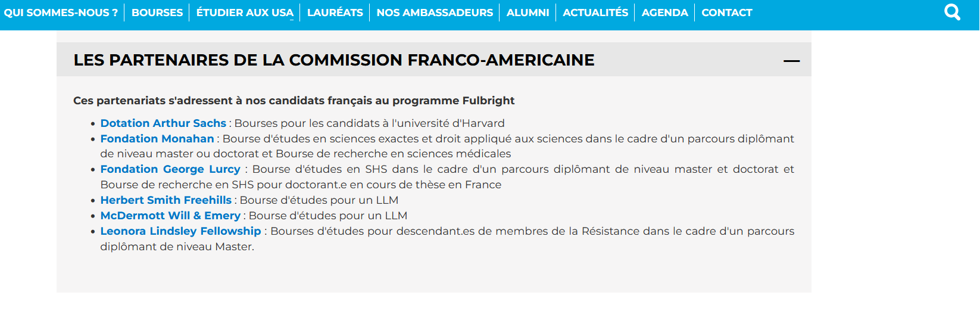Go to the Lauréats page
Screen dimensions: 980x314
(x=335, y=13)
